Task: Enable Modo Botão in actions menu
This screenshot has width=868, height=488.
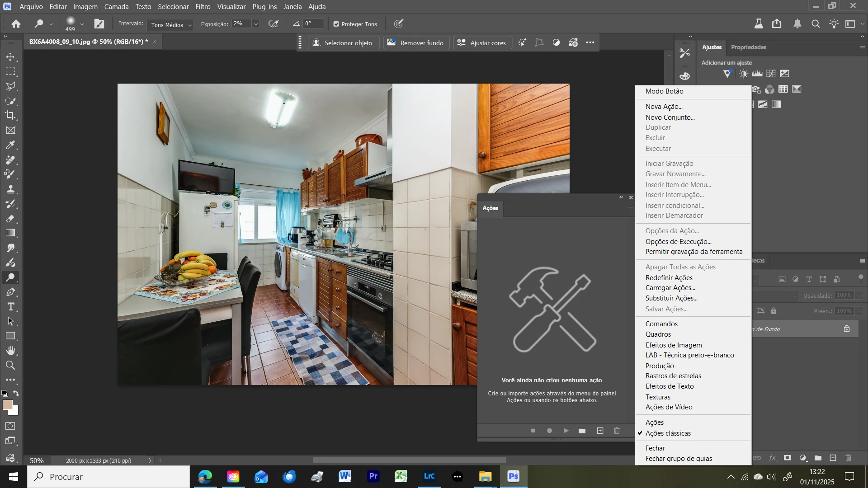Action: (664, 91)
